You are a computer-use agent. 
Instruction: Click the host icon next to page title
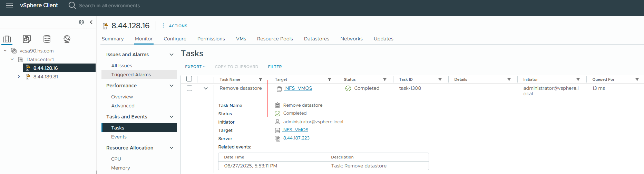tap(105, 26)
